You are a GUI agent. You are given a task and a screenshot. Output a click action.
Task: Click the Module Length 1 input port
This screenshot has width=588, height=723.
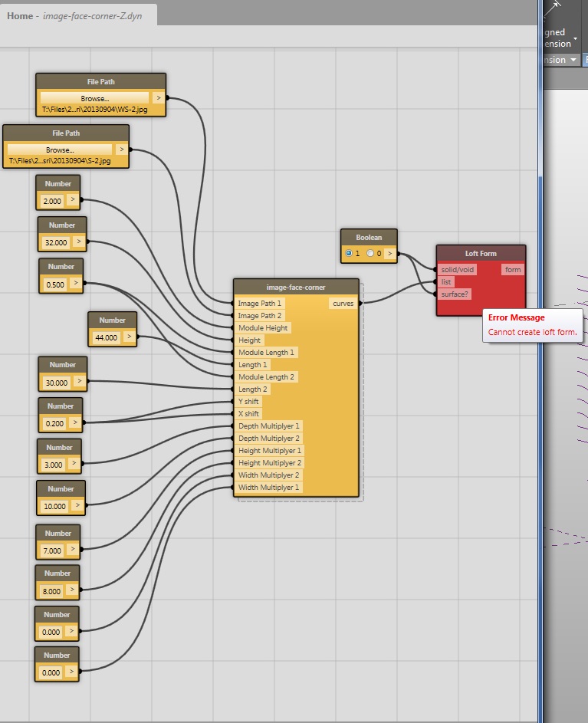point(266,352)
